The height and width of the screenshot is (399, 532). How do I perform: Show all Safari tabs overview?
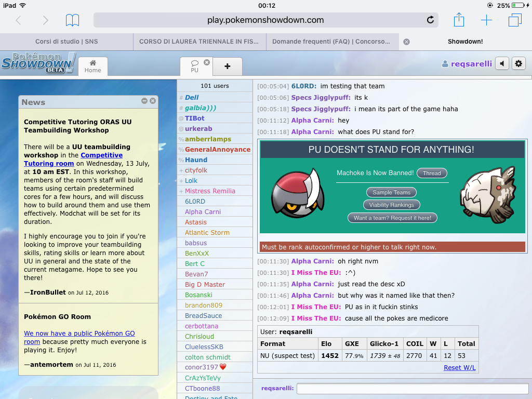515,20
